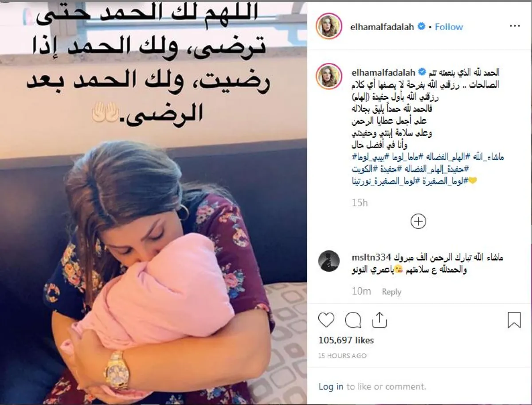Open the three-dot more options menu

514,27
